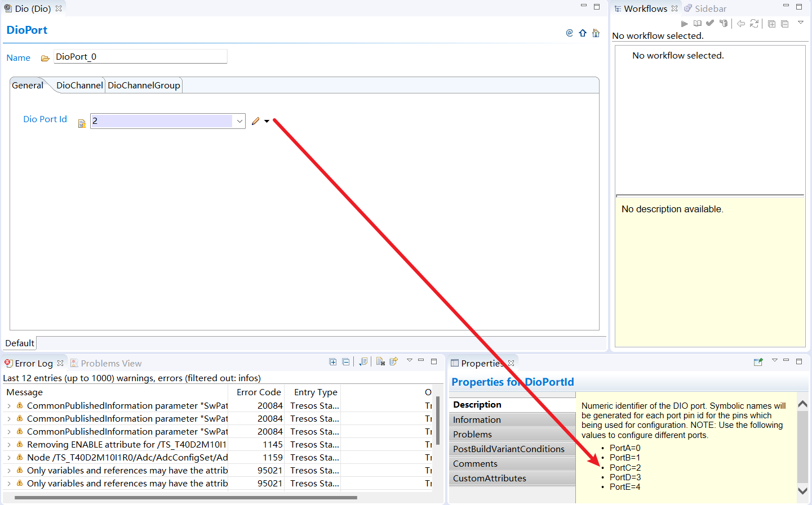The height and width of the screenshot is (505, 812).
Task: Switch to the DioChannel tab
Action: [79, 86]
